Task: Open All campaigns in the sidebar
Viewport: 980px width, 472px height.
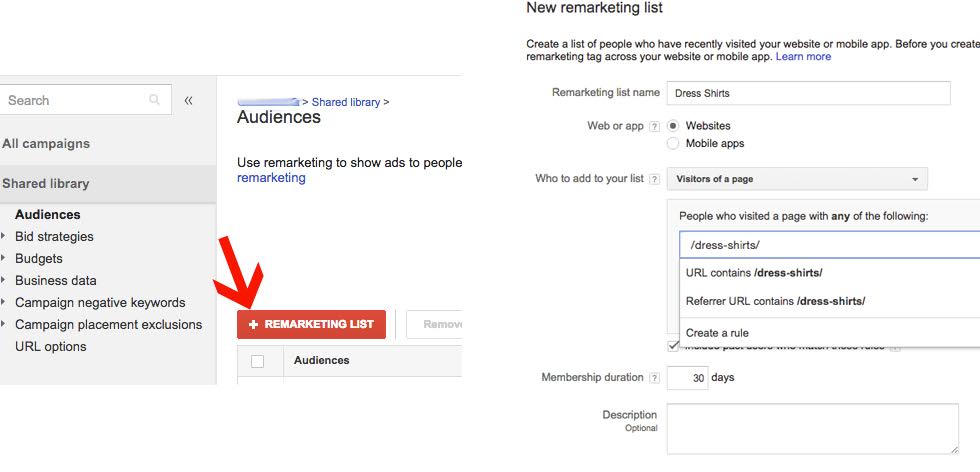Action: pyautogui.click(x=46, y=144)
